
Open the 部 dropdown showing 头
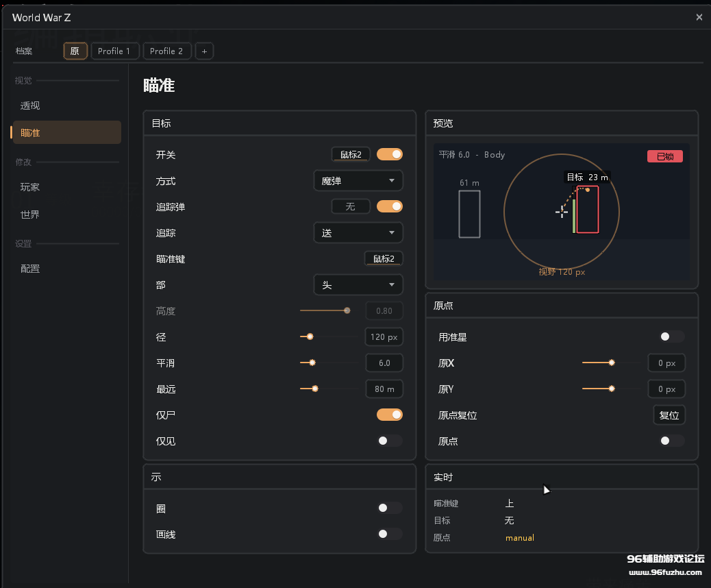click(x=358, y=285)
